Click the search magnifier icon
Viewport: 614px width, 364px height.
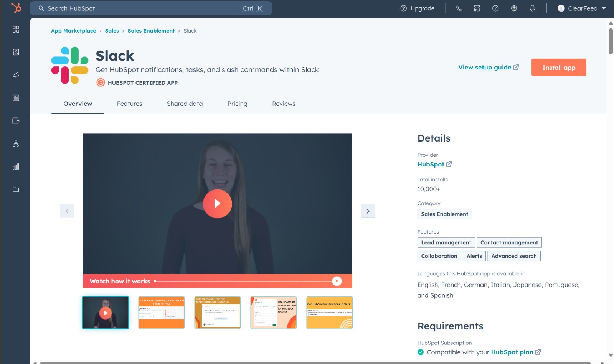click(x=41, y=8)
